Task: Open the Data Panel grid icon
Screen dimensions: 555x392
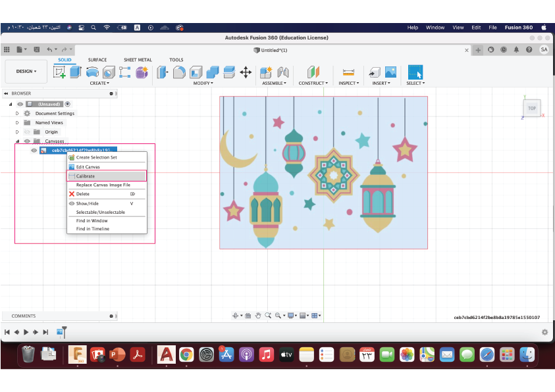Action: (x=7, y=49)
